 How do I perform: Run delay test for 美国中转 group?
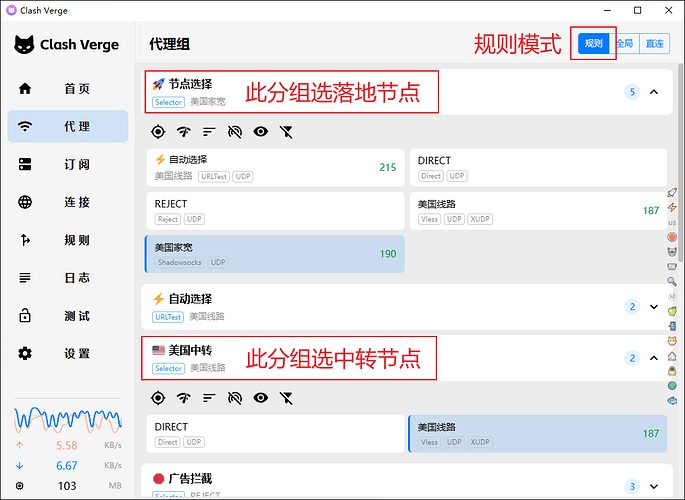point(183,398)
